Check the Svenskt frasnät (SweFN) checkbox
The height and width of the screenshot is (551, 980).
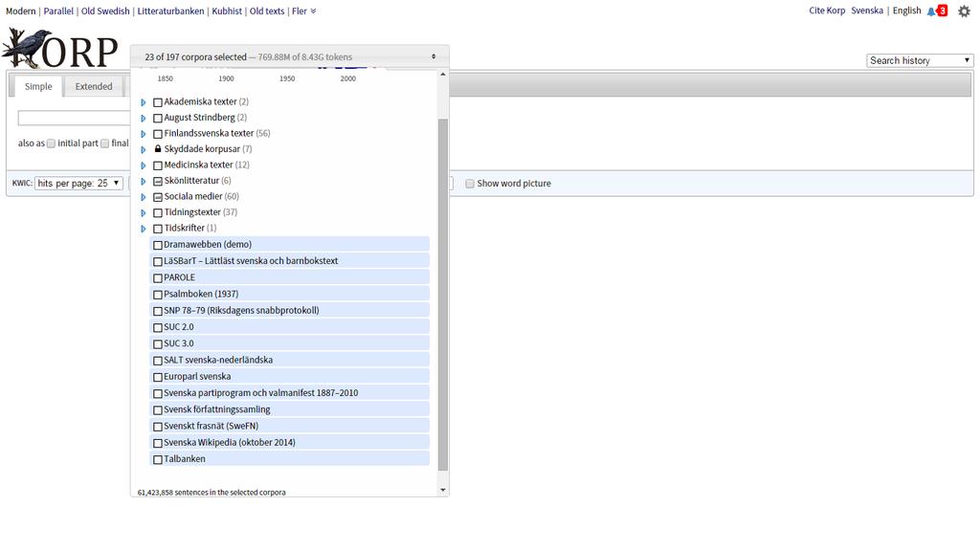[158, 427]
